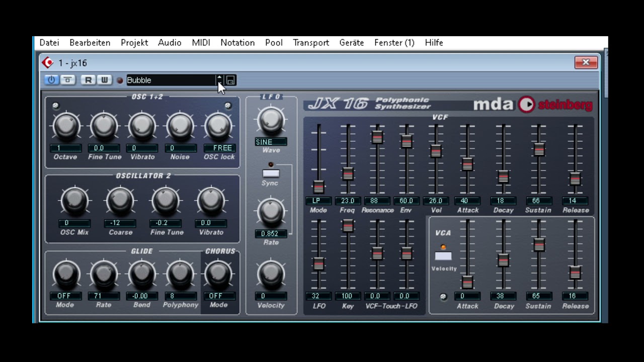The height and width of the screenshot is (362, 644).
Task: Click the VCA Decay slider handle
Action: [x=503, y=260]
